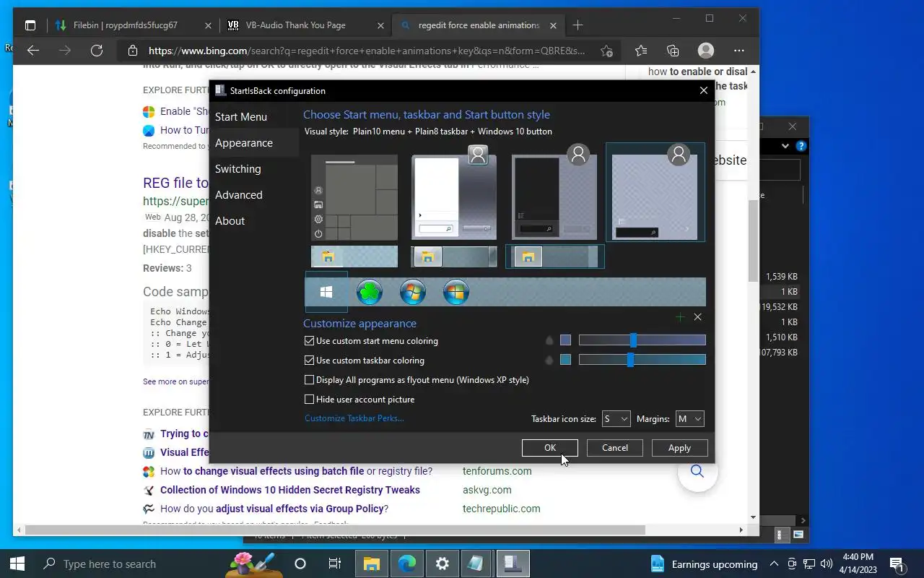This screenshot has width=924, height=578.
Task: Open the notepad-like app on taskbar
Action: 477,564
